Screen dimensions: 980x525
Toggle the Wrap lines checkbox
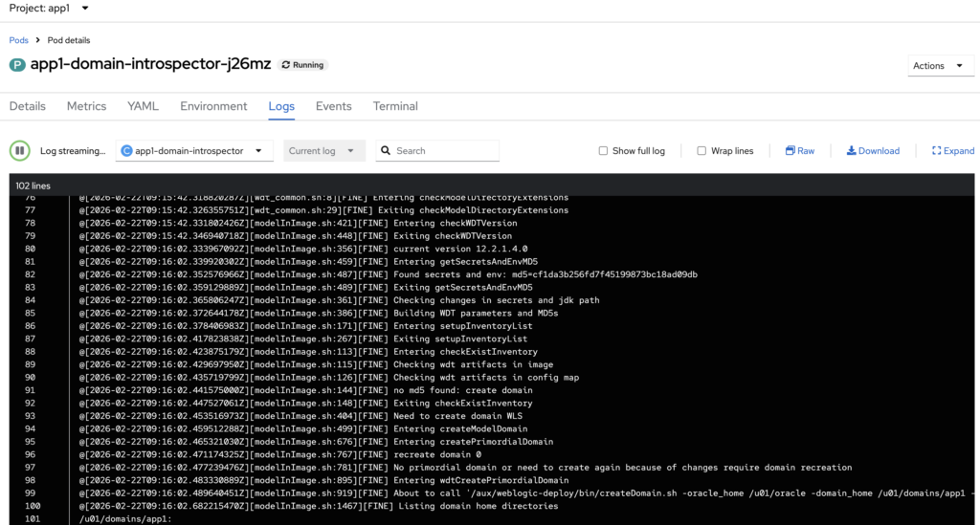pyautogui.click(x=702, y=151)
